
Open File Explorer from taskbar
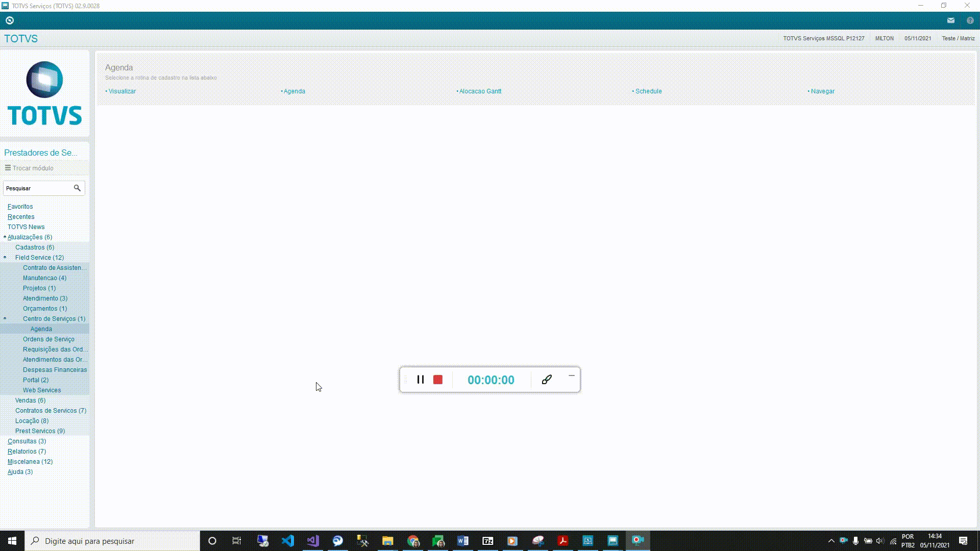tap(388, 541)
